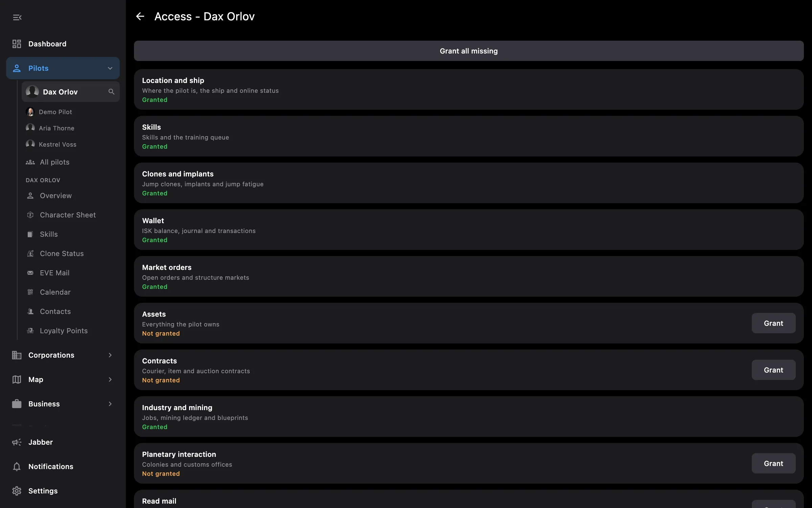Screen dimensions: 812x508
Task: Click the pilot search magnifier icon
Action: click(x=111, y=92)
